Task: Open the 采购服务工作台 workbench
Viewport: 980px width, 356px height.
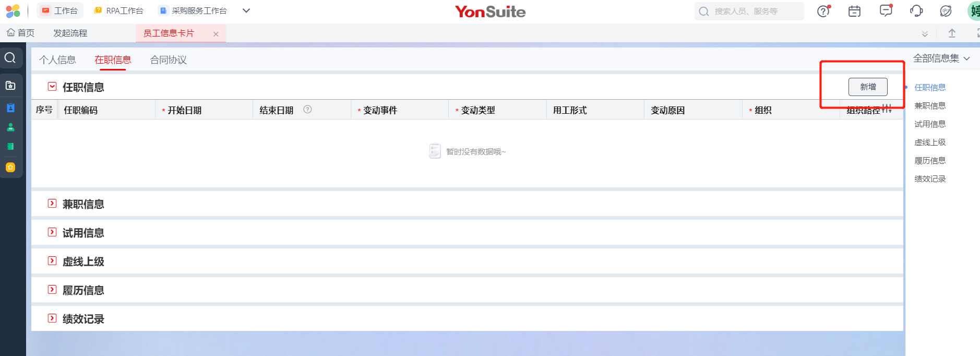Action: [193, 10]
